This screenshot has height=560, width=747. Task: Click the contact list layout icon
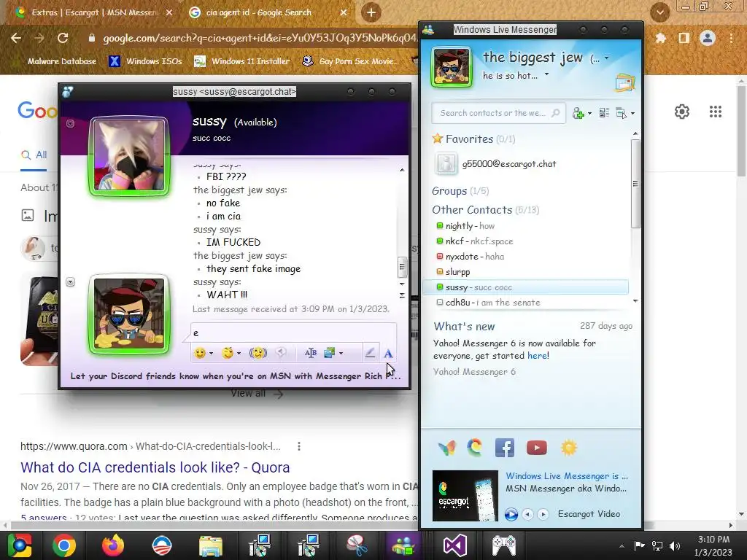click(604, 113)
